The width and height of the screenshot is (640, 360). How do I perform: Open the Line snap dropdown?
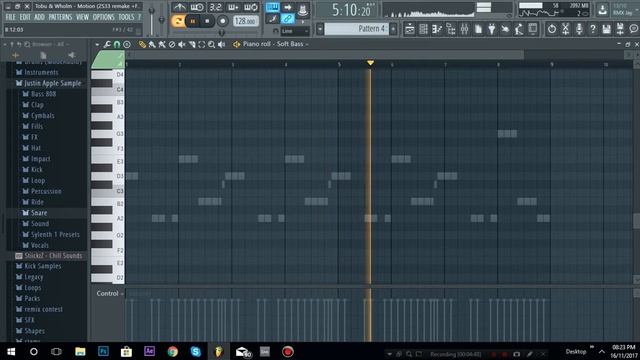click(295, 31)
